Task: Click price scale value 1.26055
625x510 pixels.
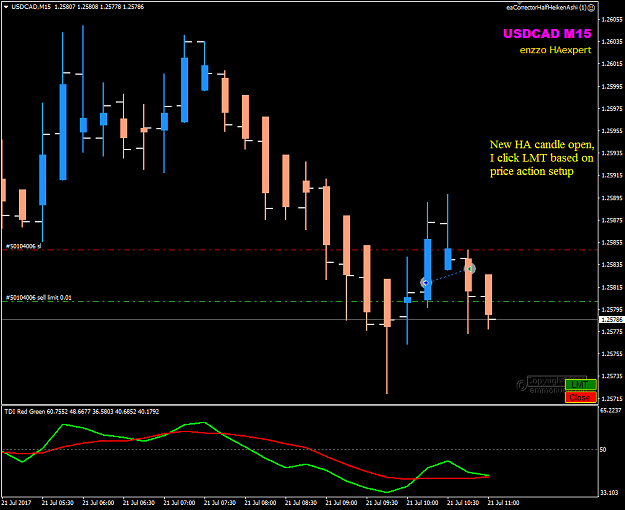Action: click(x=611, y=19)
